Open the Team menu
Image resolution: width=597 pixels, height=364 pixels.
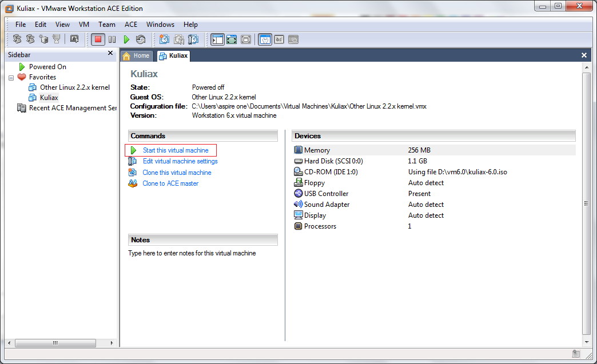coord(106,25)
